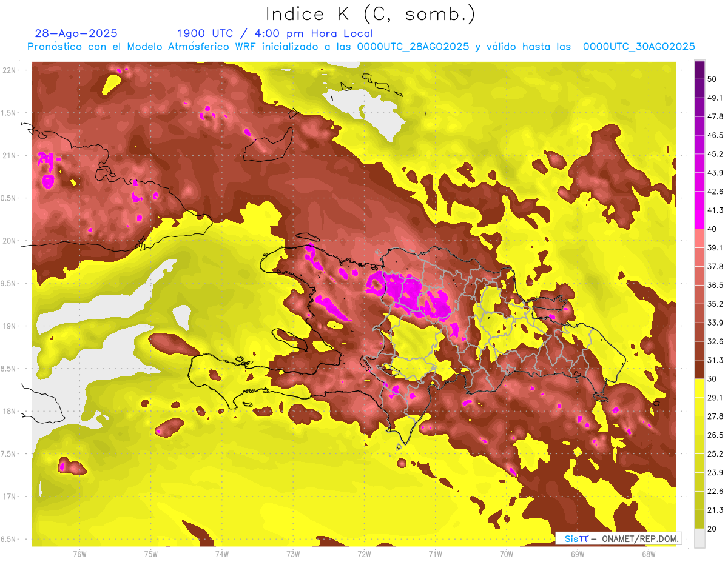Screen dimensions: 728x562
Task: Click the colorbar value "50"
Action: 712,79
